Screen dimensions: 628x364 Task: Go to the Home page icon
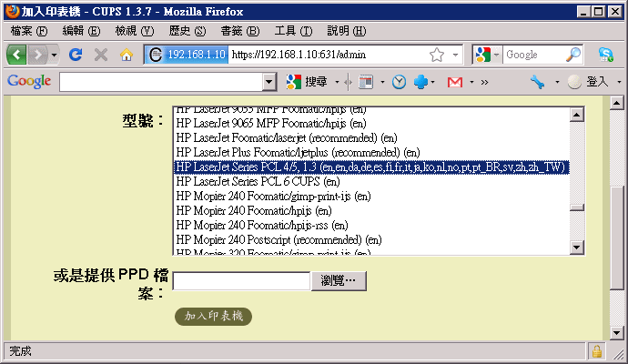127,55
